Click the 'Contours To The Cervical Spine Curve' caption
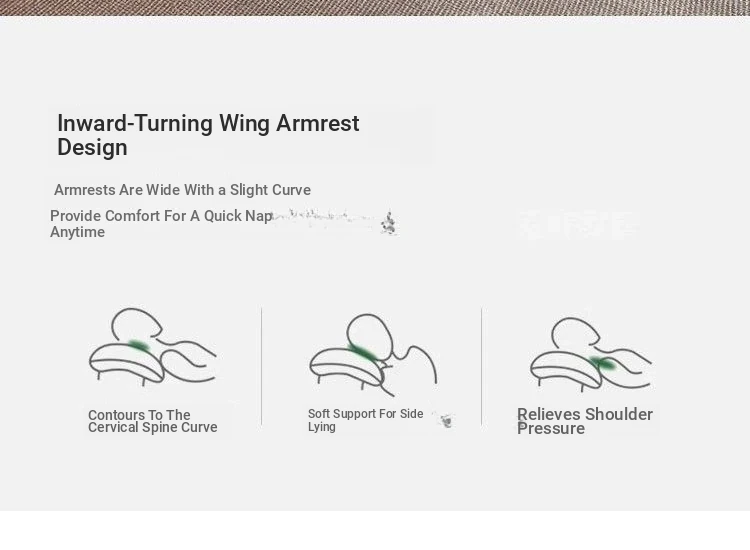This screenshot has width=750, height=550. tap(153, 421)
